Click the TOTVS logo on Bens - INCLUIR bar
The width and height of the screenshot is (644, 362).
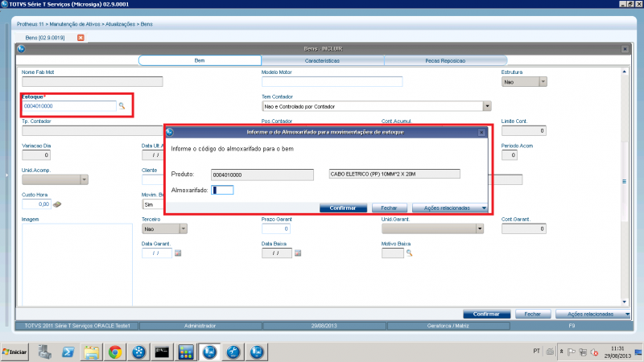pyautogui.click(x=22, y=49)
